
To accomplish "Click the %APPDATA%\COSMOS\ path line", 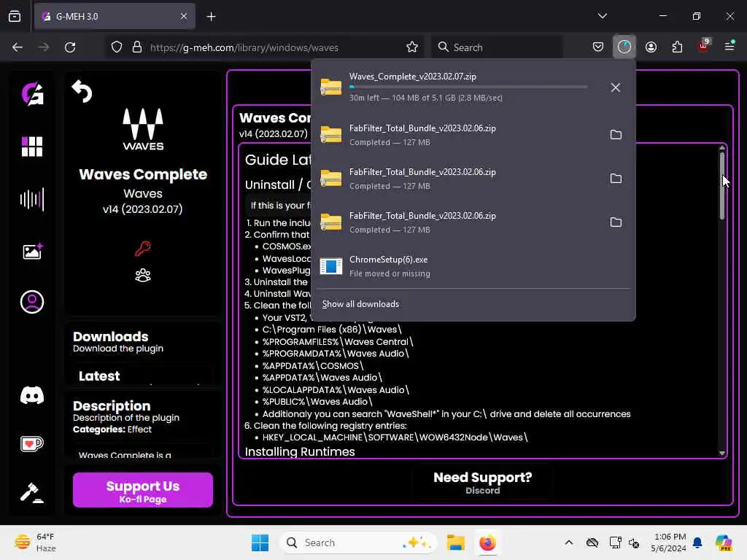I will [x=313, y=366].
